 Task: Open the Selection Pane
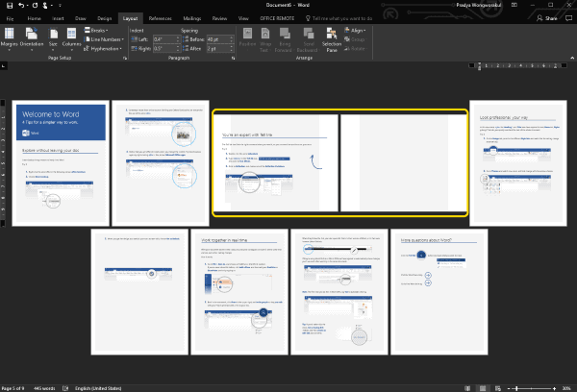(331, 38)
